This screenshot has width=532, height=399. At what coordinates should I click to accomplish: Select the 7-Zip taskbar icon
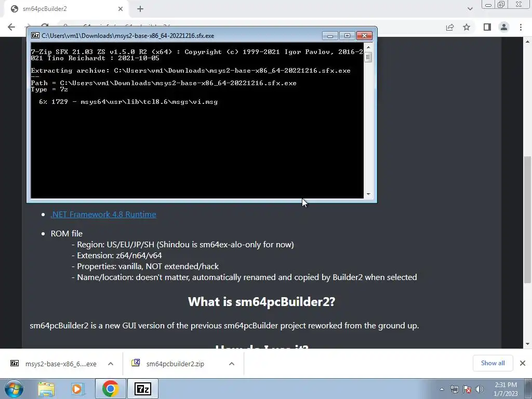pyautogui.click(x=142, y=389)
